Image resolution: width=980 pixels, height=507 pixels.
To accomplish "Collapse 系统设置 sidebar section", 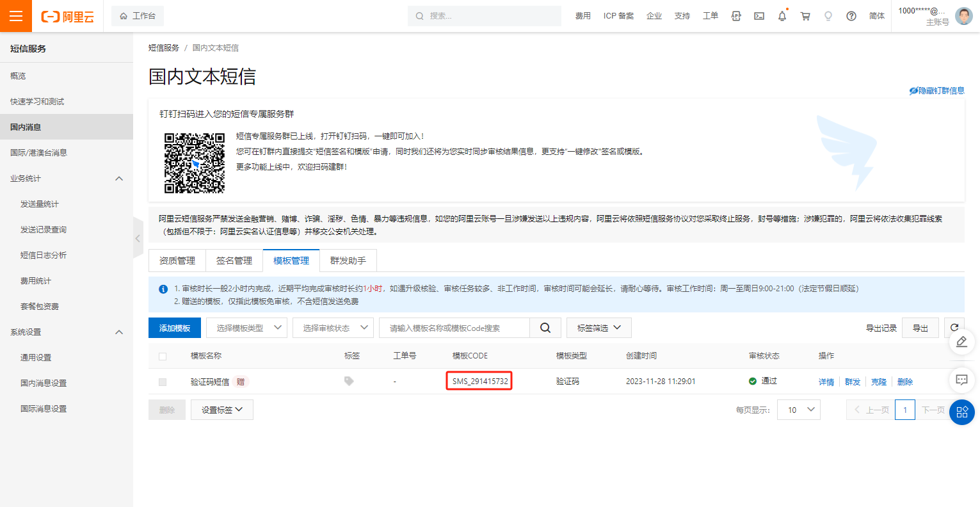I will (x=118, y=332).
